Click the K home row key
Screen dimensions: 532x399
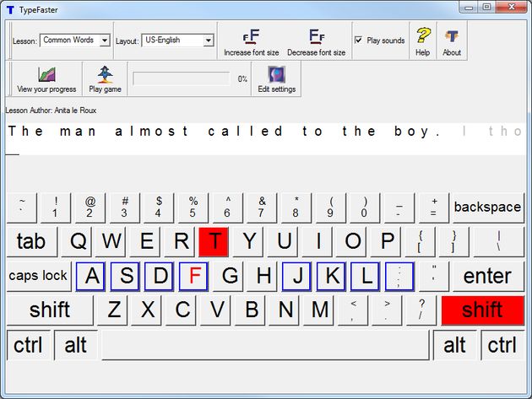(332, 276)
